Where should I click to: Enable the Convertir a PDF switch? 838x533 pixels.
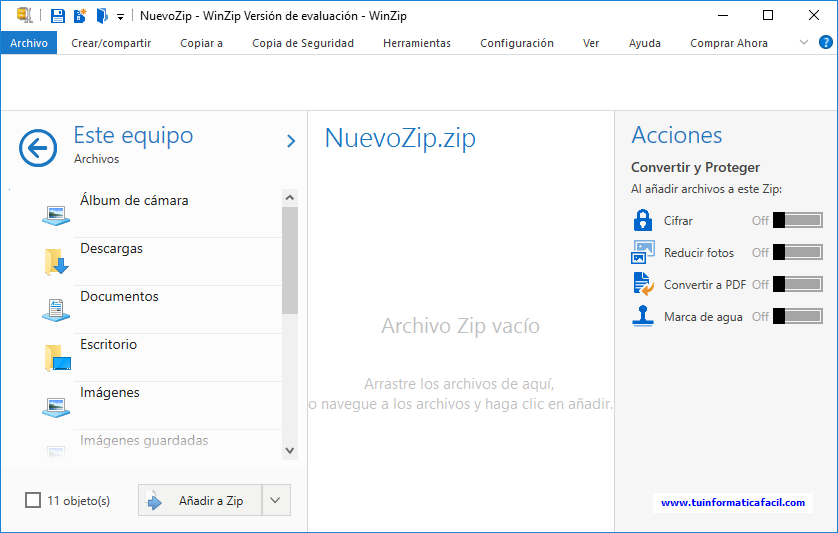(x=797, y=284)
